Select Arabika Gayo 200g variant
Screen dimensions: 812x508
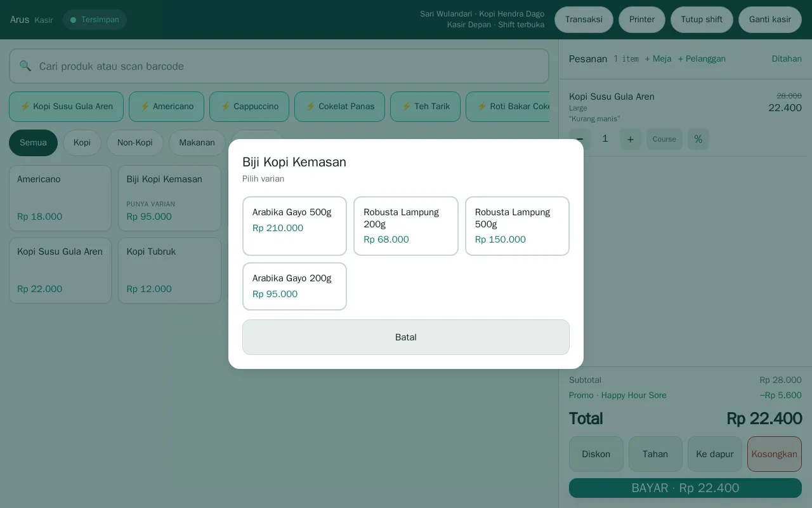pyautogui.click(x=294, y=286)
